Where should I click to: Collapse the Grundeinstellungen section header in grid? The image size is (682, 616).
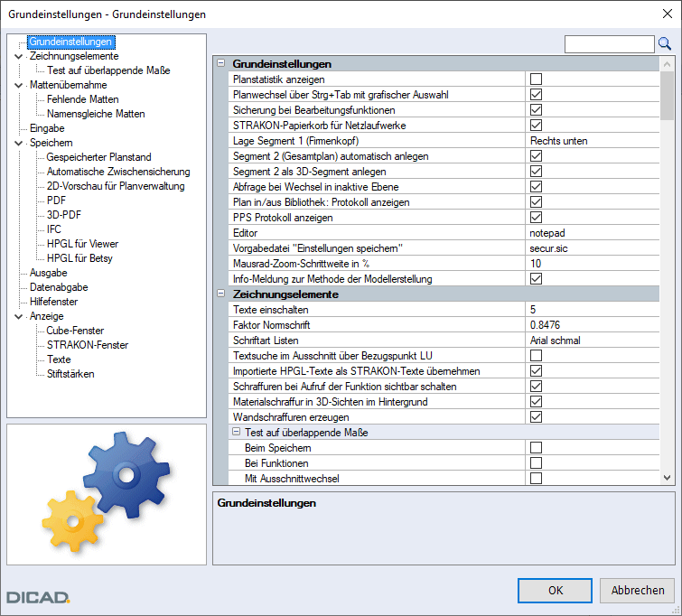[x=221, y=63]
